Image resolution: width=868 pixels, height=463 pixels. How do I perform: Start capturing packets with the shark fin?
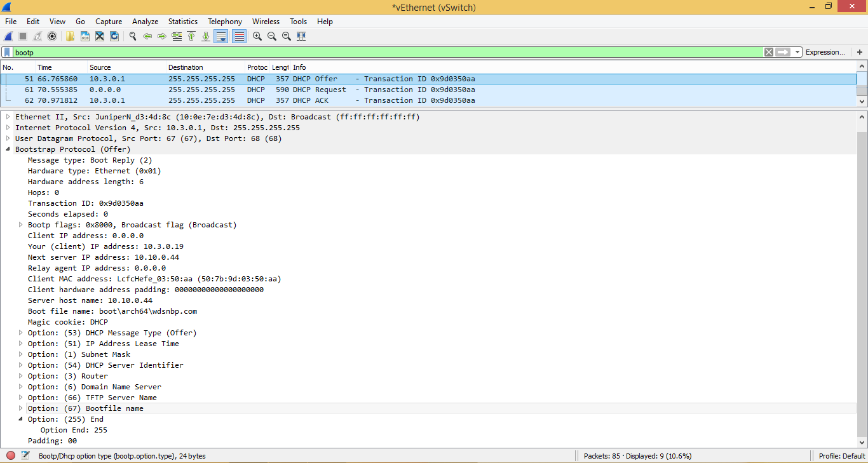[x=8, y=36]
